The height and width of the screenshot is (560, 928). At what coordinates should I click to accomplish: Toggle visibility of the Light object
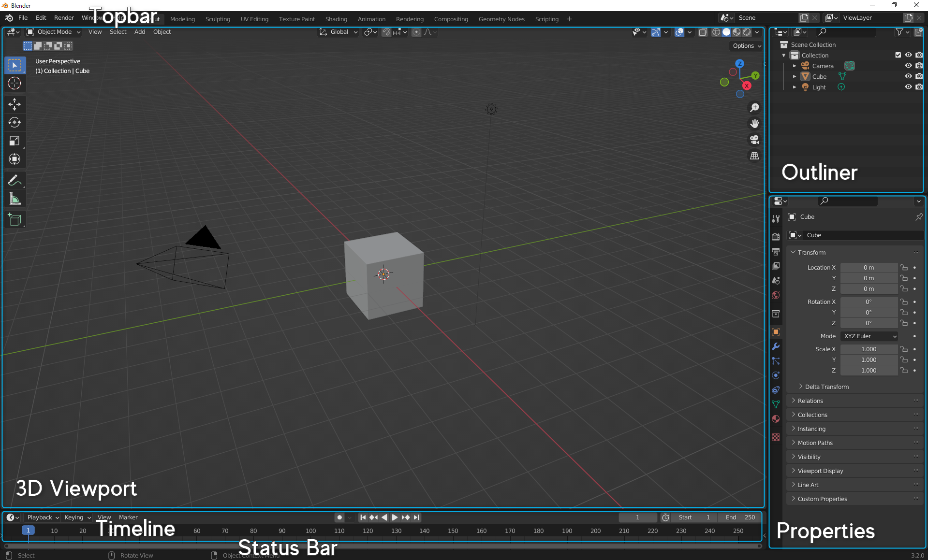(908, 87)
